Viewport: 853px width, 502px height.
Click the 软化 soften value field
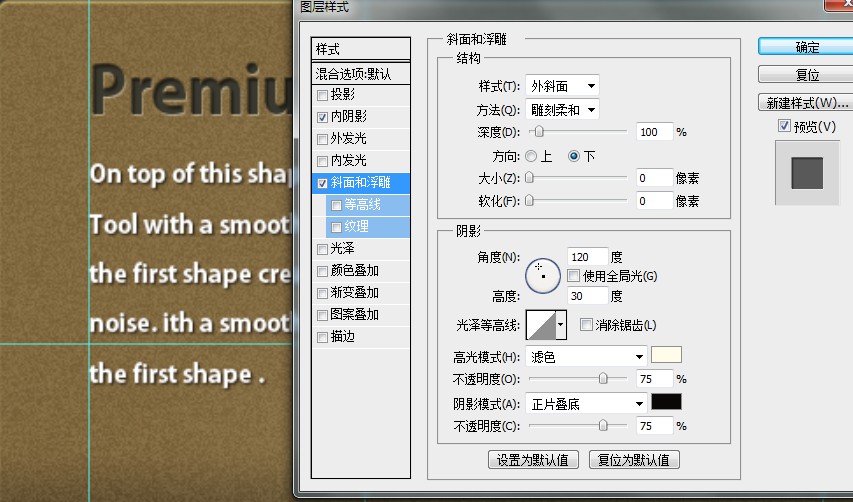coord(654,201)
